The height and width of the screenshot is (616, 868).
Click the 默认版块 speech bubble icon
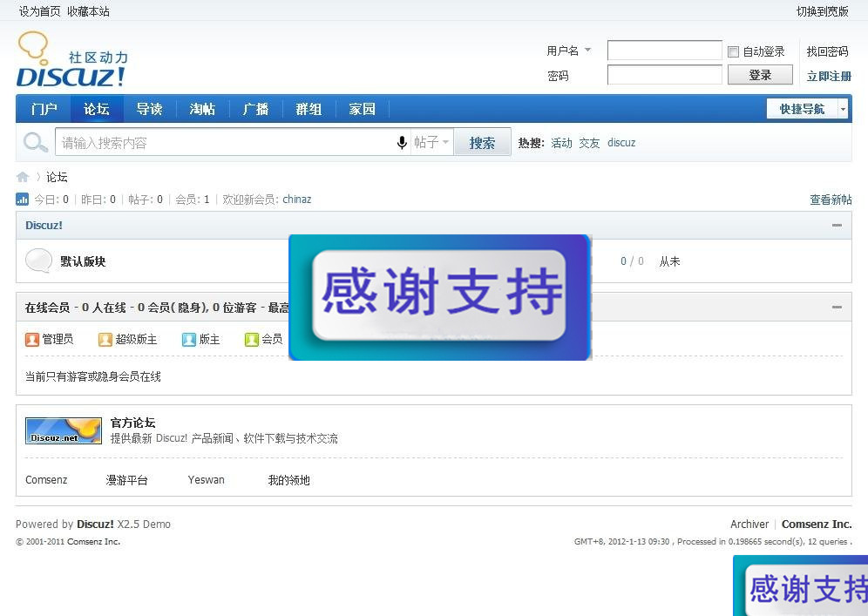tap(38, 261)
